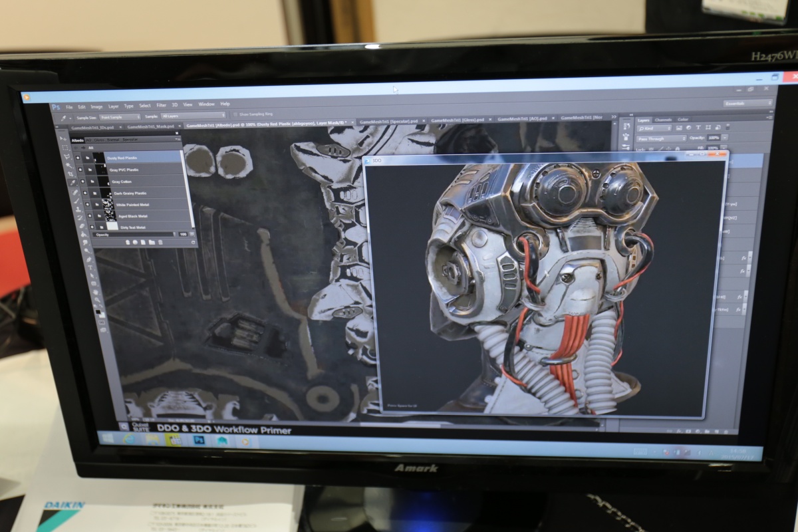
Task: Toggle visibility of Aged Black Metal
Action: click(90, 215)
